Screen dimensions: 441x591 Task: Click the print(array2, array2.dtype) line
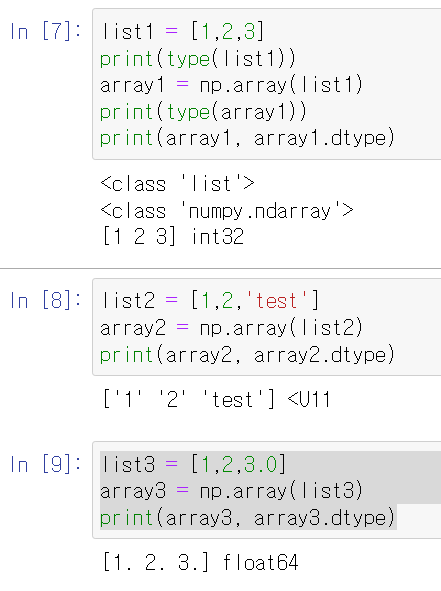[247, 355]
